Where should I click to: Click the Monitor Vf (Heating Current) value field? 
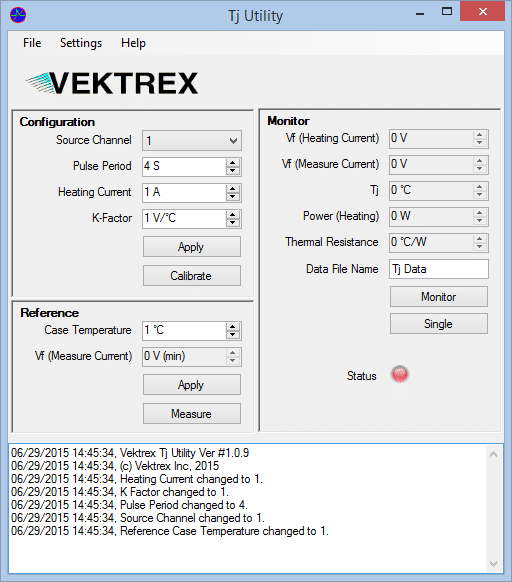431,139
